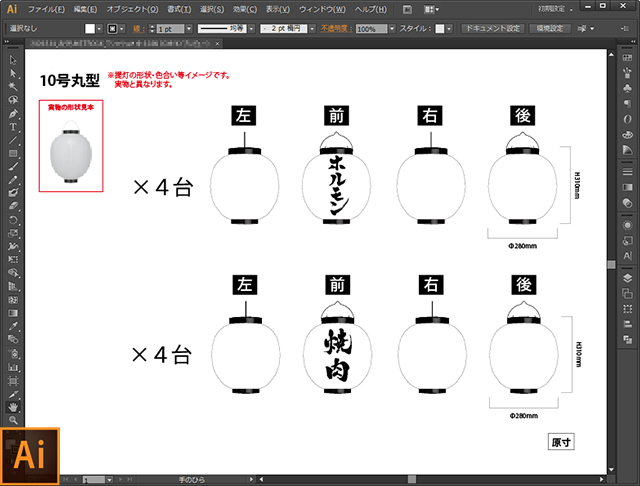Click the ドキュメント設定 button

[493, 29]
